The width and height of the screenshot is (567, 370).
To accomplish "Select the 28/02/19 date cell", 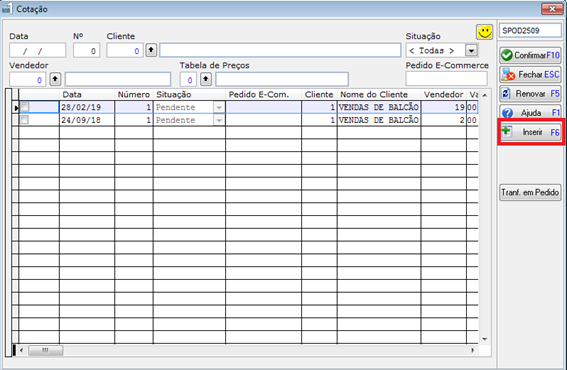I will [x=87, y=107].
